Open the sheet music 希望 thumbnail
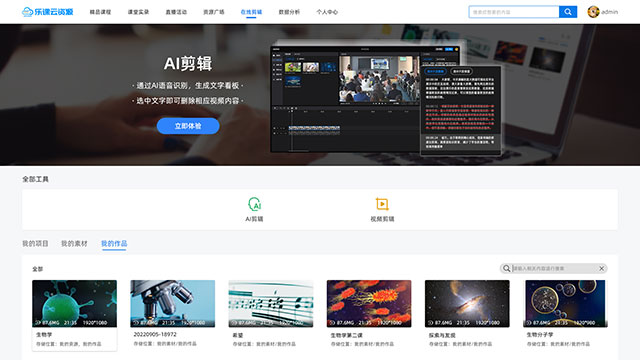This screenshot has width=640, height=360. pyautogui.click(x=271, y=303)
